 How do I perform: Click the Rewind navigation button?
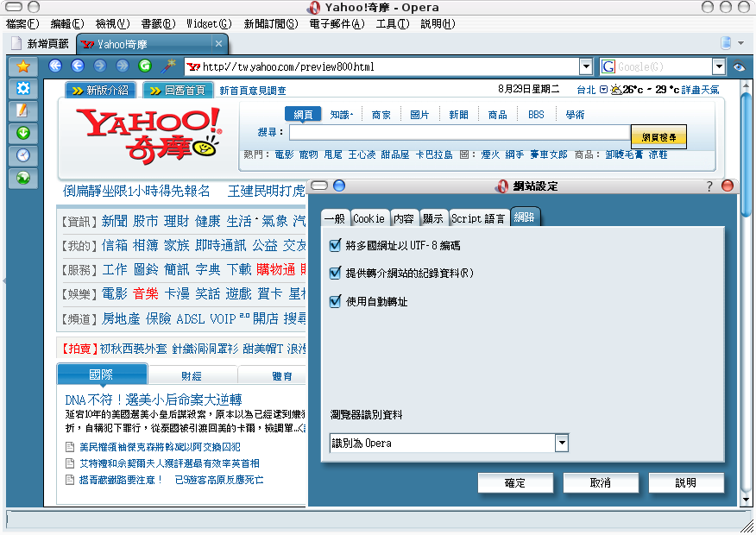click(55, 66)
